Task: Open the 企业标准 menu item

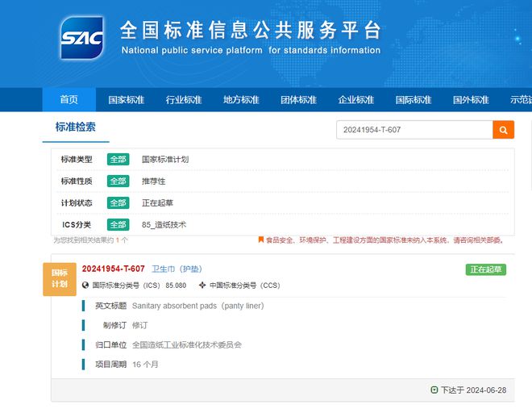Action: click(356, 99)
